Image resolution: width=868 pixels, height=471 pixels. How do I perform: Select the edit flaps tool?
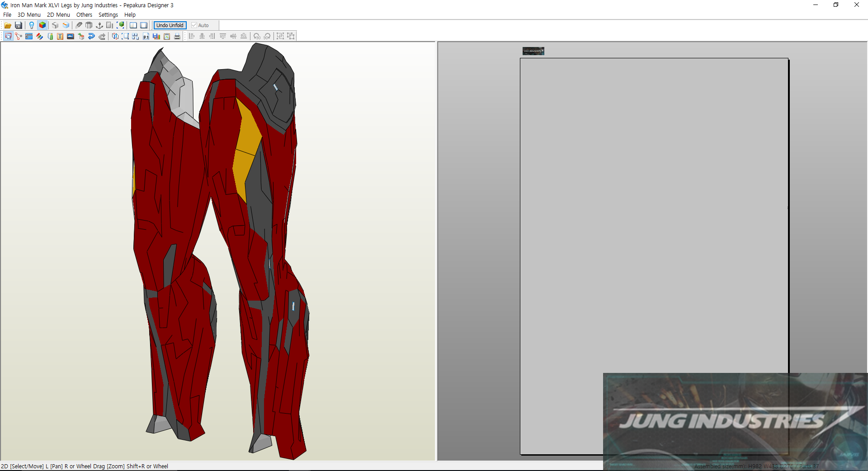point(50,36)
